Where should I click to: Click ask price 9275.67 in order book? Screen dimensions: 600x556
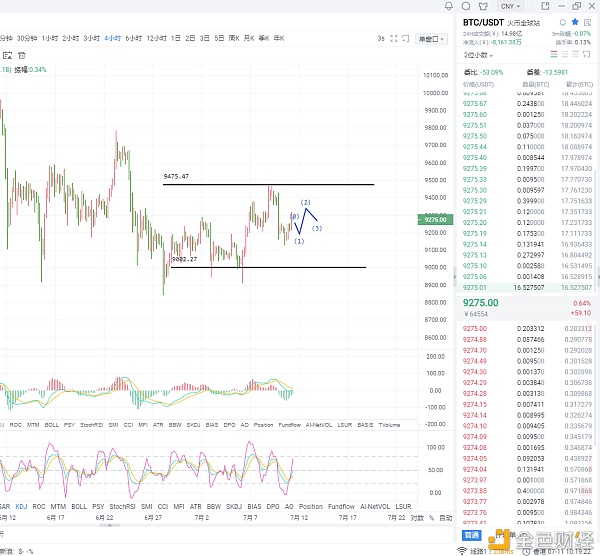[474, 104]
